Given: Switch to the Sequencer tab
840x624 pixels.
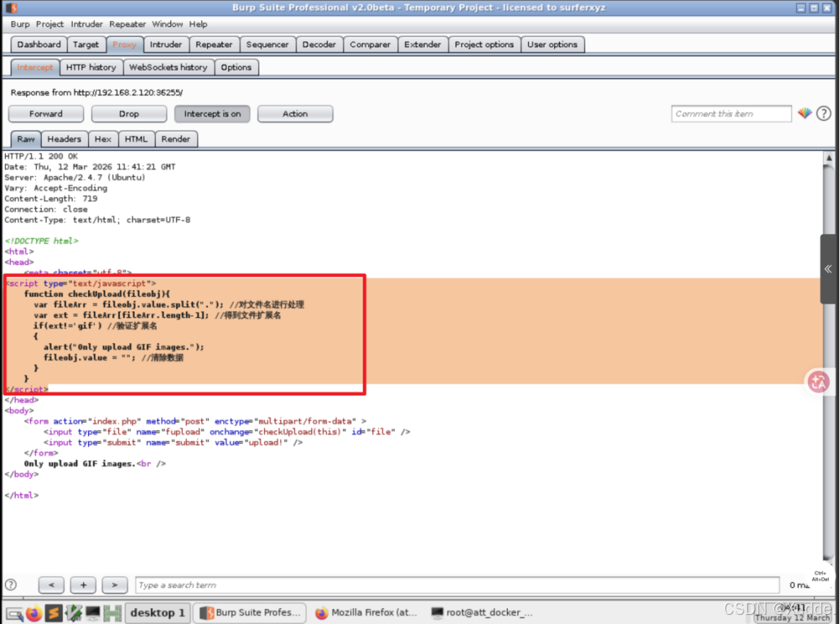Looking at the screenshot, I should [x=267, y=45].
